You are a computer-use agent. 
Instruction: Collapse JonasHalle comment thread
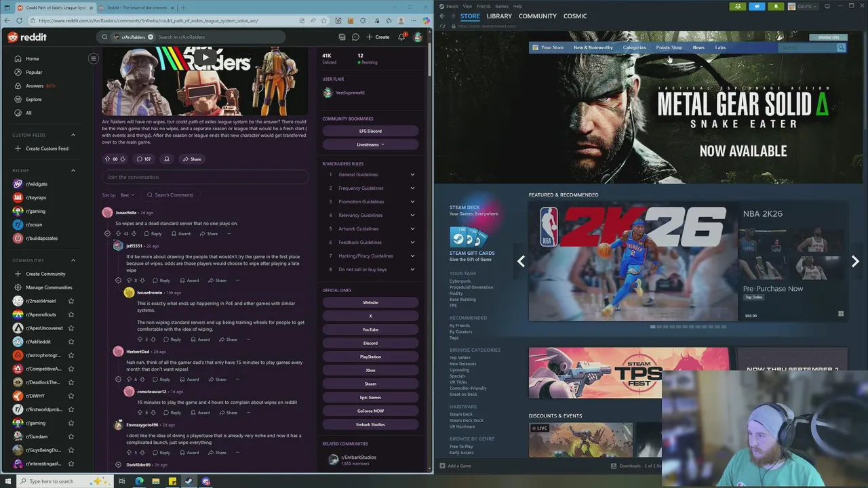click(107, 234)
